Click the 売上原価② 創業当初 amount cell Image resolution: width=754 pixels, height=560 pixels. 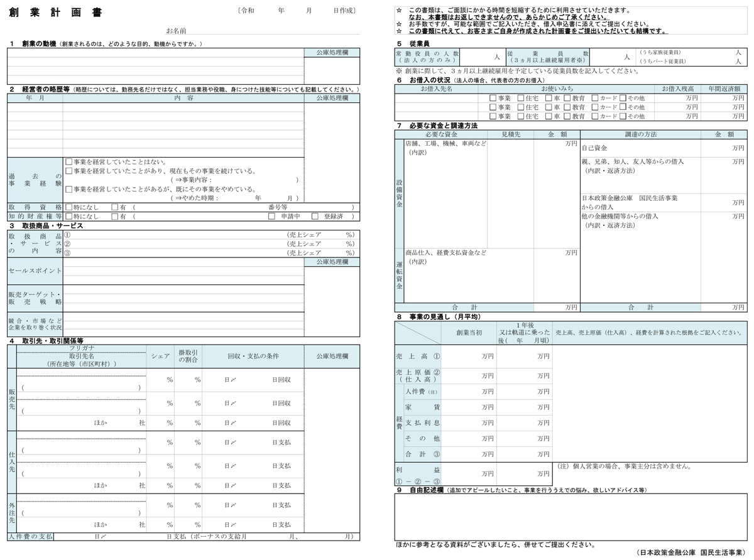(x=469, y=375)
